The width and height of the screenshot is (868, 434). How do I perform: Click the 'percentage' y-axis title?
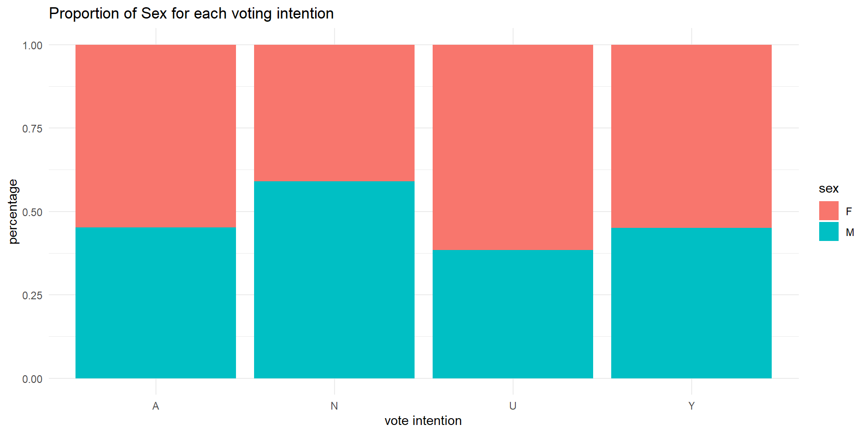point(13,211)
